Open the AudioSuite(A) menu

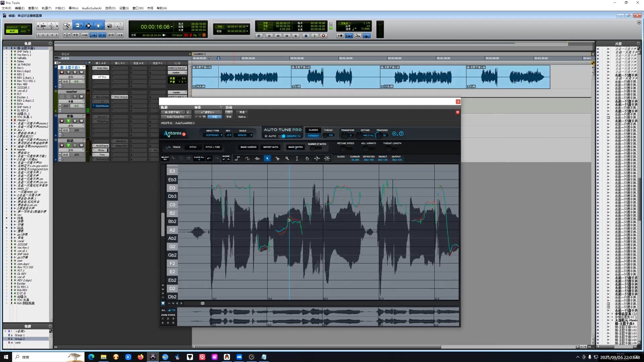[x=92, y=8]
